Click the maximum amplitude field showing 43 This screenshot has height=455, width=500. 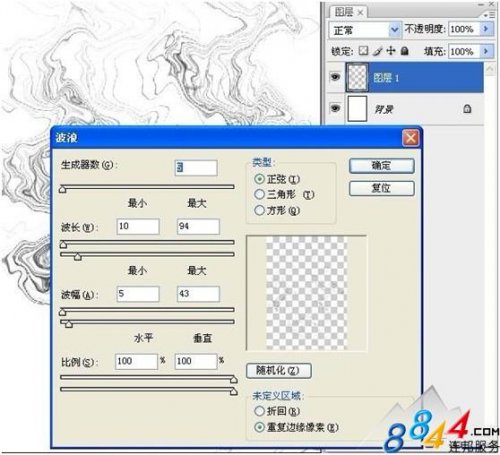[x=198, y=294]
